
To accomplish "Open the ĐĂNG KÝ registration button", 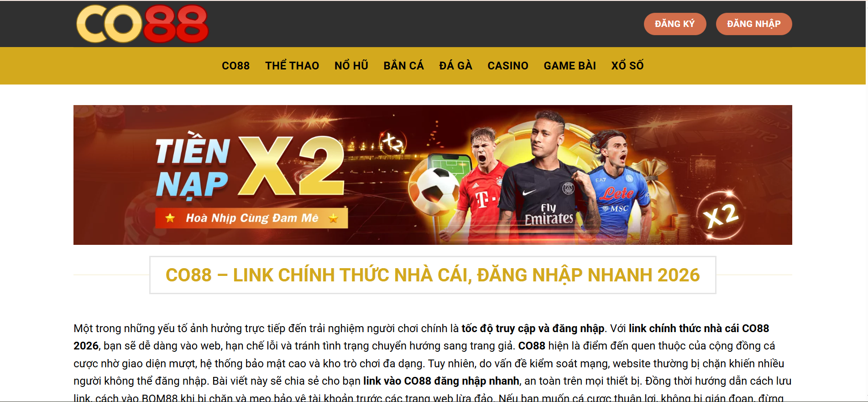I will point(675,24).
